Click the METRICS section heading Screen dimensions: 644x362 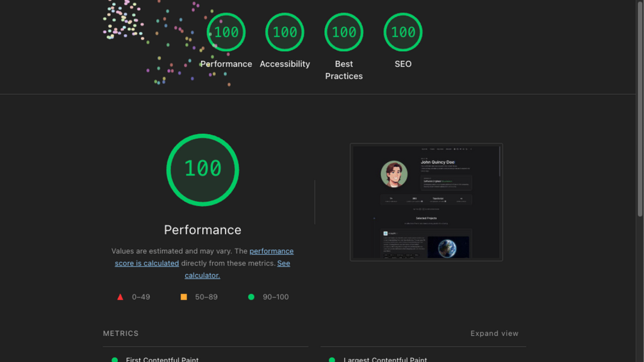pos(120,333)
